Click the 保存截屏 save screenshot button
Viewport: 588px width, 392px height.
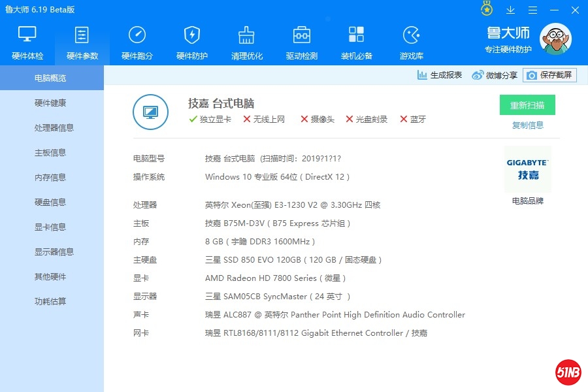549,75
